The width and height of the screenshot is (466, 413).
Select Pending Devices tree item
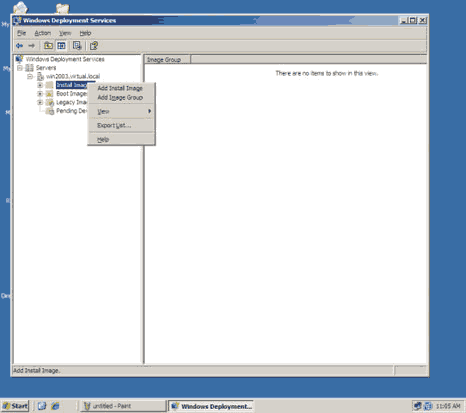(71, 111)
